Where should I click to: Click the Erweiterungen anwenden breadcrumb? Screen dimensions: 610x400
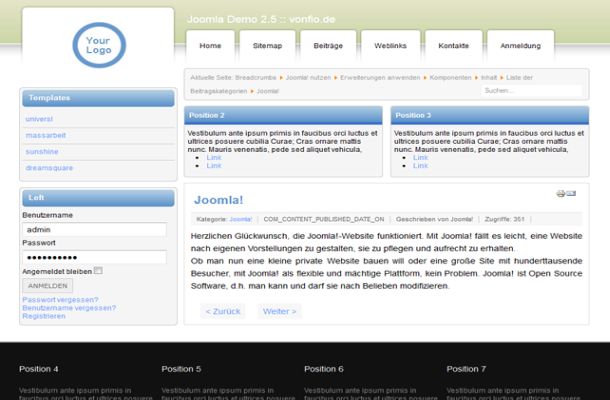tap(380, 78)
